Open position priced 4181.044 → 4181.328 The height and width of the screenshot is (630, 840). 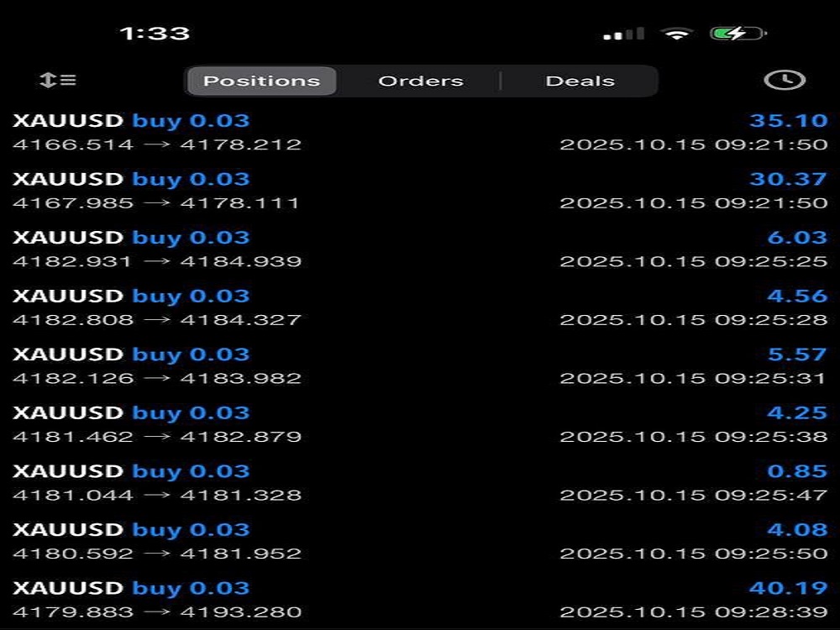pos(158,495)
